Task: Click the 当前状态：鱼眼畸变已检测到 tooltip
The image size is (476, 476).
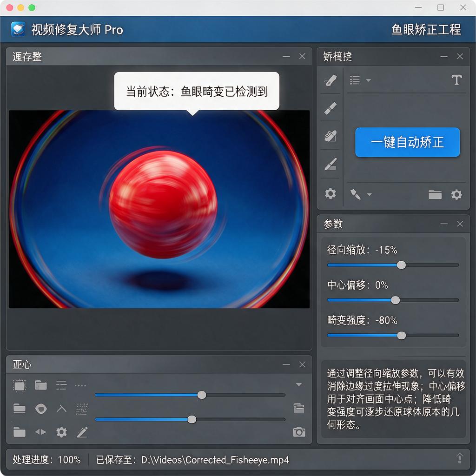Action: tap(197, 91)
